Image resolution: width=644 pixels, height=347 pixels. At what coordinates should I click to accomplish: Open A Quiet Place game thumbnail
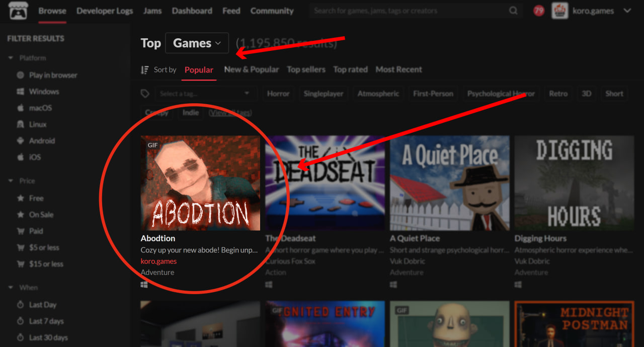(449, 183)
